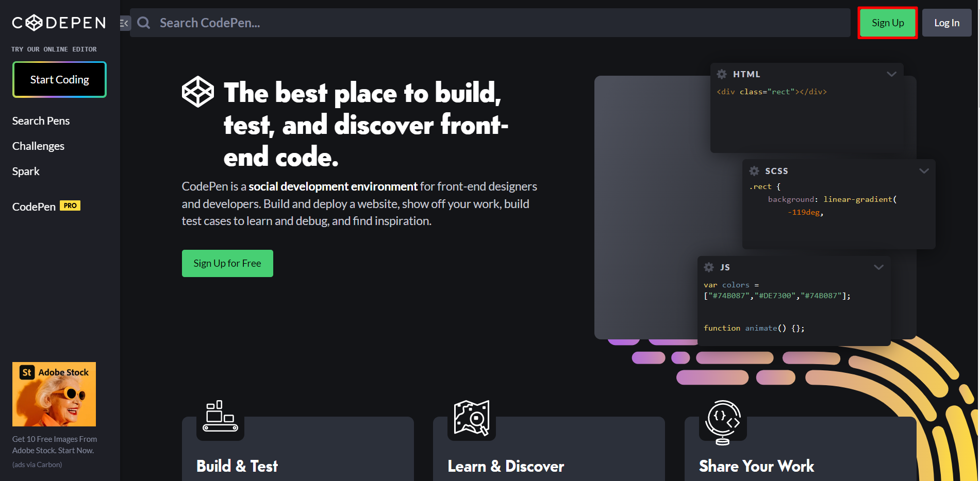Click the Share Your Work card heading
The height and width of the screenshot is (481, 980).
[x=756, y=466]
